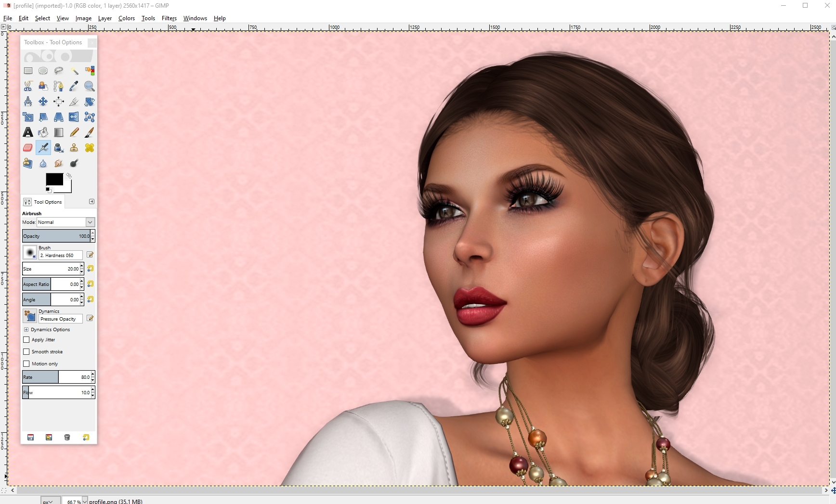
Task: Swap foreground and background colors
Action: click(69, 176)
